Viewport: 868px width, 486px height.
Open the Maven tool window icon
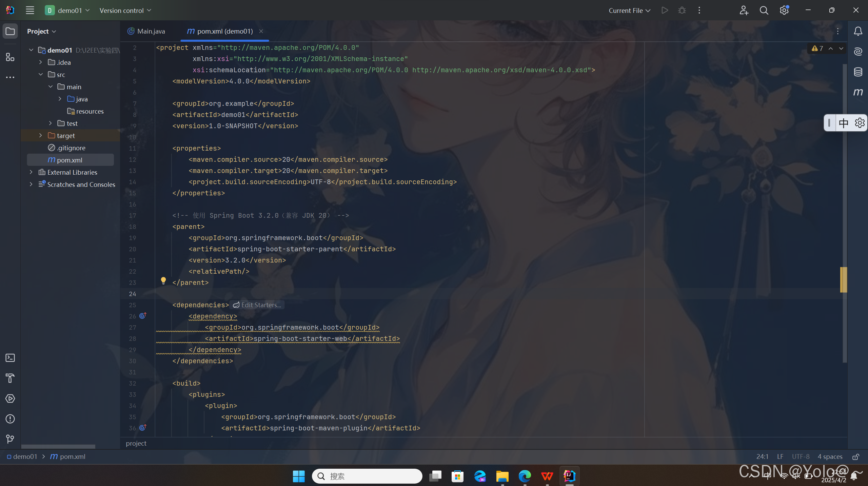[858, 92]
